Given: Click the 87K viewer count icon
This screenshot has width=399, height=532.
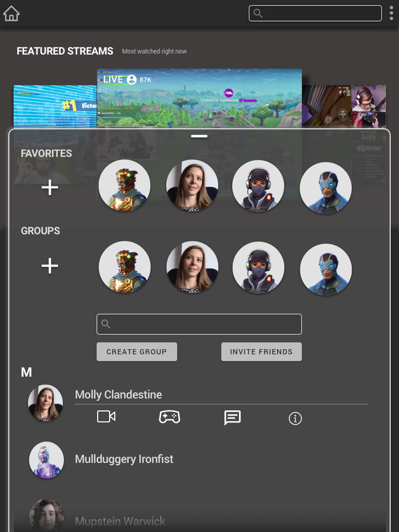Looking at the screenshot, I should (x=131, y=79).
